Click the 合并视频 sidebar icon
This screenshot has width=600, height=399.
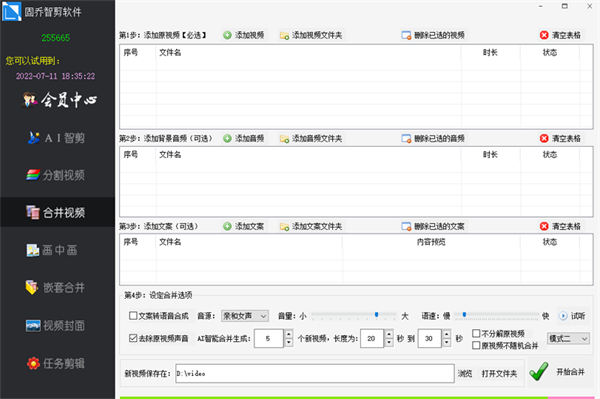[33, 212]
